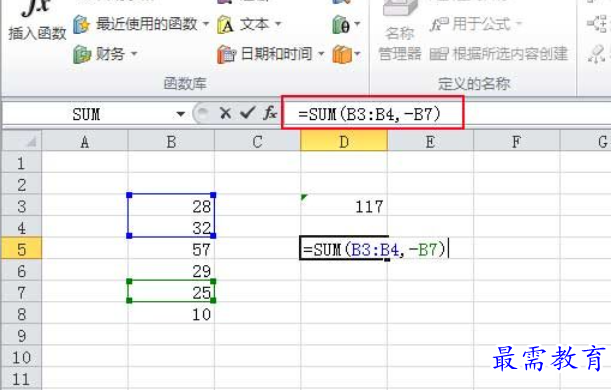Click the fx button beside formula bar
614x390 pixels.
(270, 114)
